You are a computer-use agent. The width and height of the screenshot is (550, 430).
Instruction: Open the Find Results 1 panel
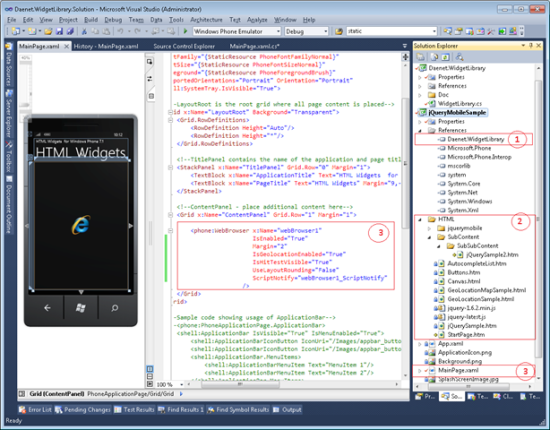(x=181, y=409)
